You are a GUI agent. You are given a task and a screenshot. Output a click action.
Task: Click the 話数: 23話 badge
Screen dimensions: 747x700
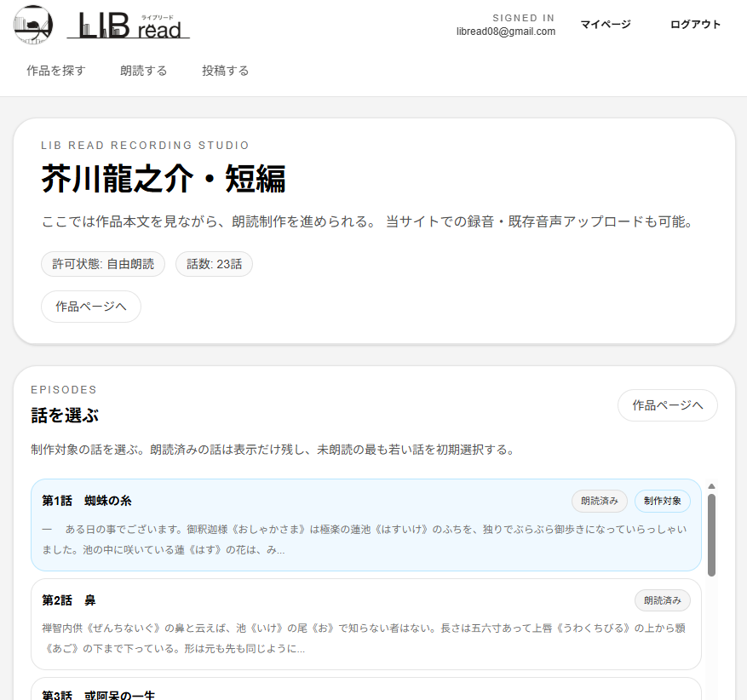click(x=214, y=264)
